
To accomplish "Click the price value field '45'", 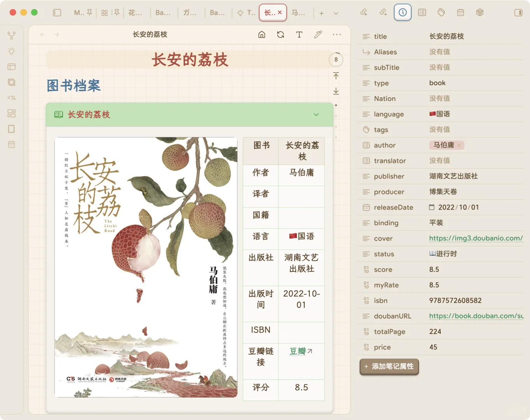I will pos(433,347).
